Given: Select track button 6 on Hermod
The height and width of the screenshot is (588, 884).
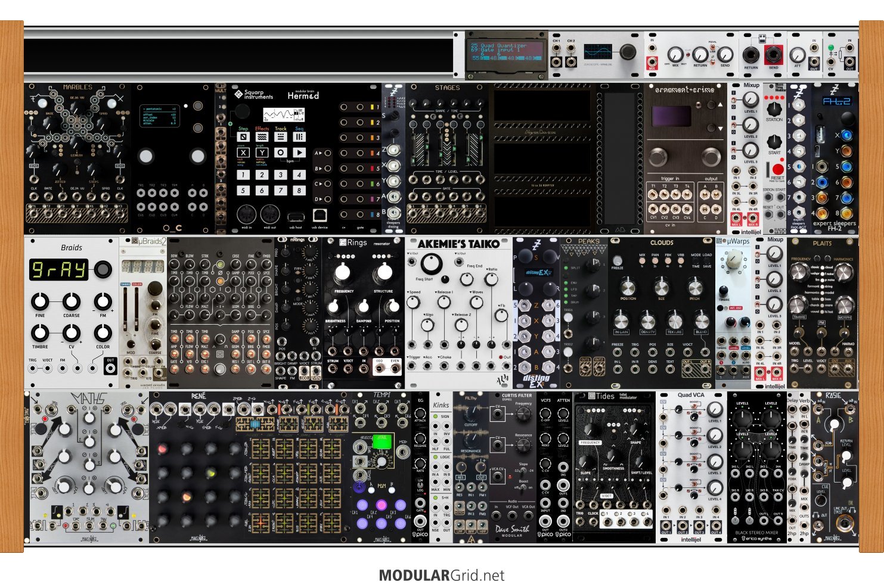Looking at the screenshot, I should coord(262,191).
